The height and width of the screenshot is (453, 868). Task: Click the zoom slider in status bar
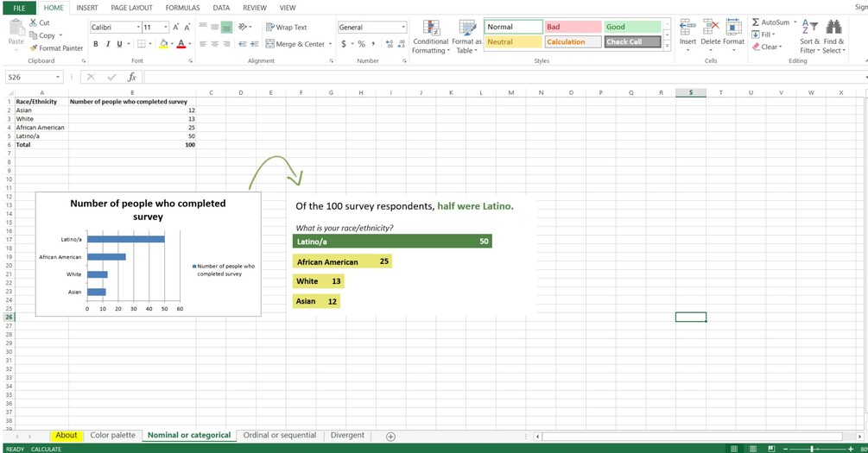tap(812, 449)
